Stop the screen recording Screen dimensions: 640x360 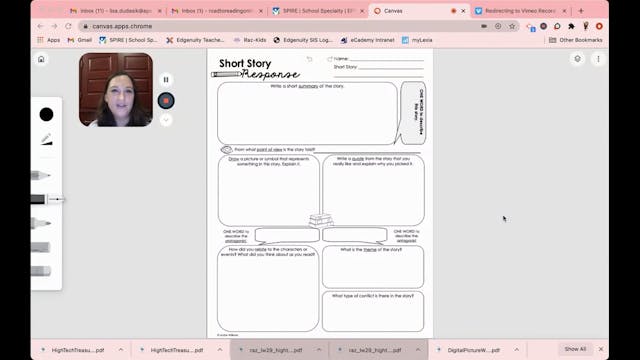tap(166, 100)
